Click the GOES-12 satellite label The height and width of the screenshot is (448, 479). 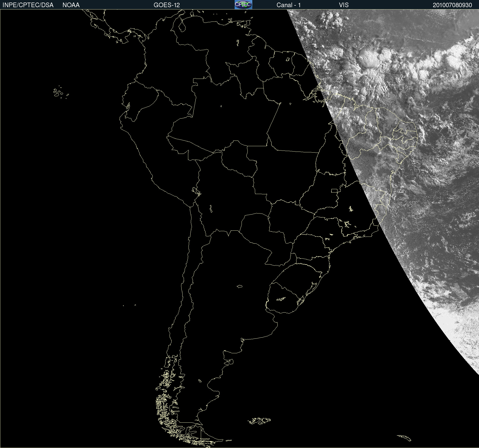[167, 5]
